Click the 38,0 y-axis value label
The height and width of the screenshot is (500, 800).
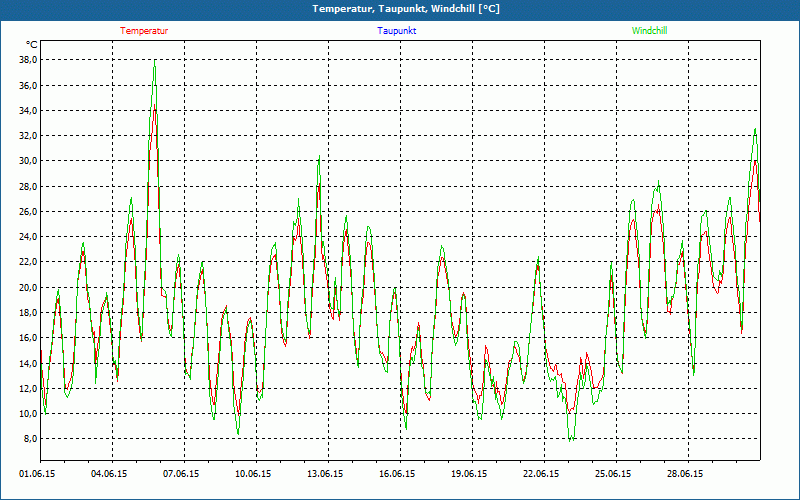27,60
